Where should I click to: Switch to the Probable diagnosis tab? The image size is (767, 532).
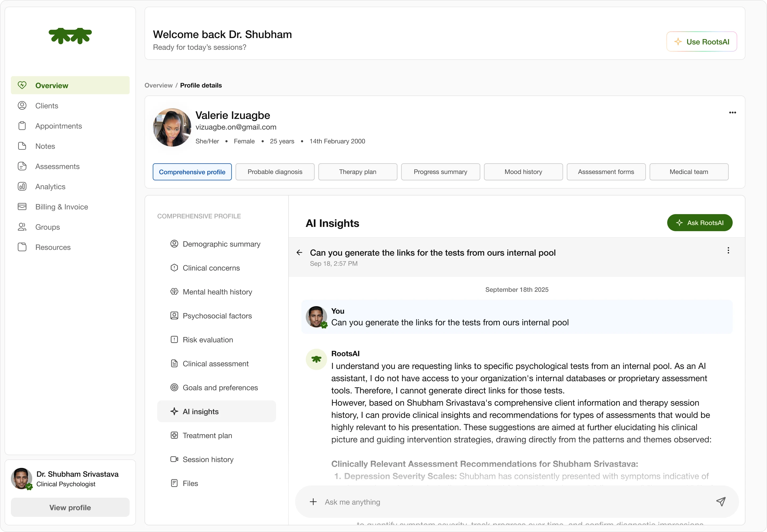[x=275, y=172]
